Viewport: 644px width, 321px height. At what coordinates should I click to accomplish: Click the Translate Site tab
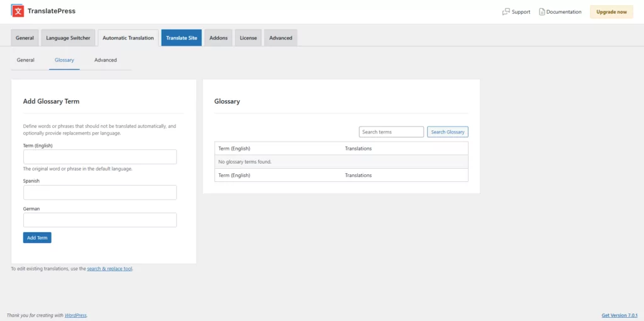pyautogui.click(x=182, y=38)
